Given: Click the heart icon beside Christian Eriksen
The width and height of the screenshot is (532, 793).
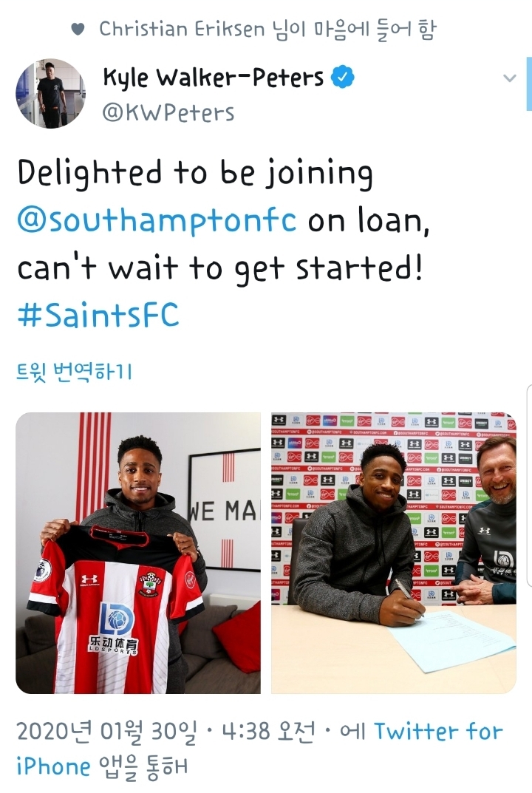Looking at the screenshot, I should (78, 30).
